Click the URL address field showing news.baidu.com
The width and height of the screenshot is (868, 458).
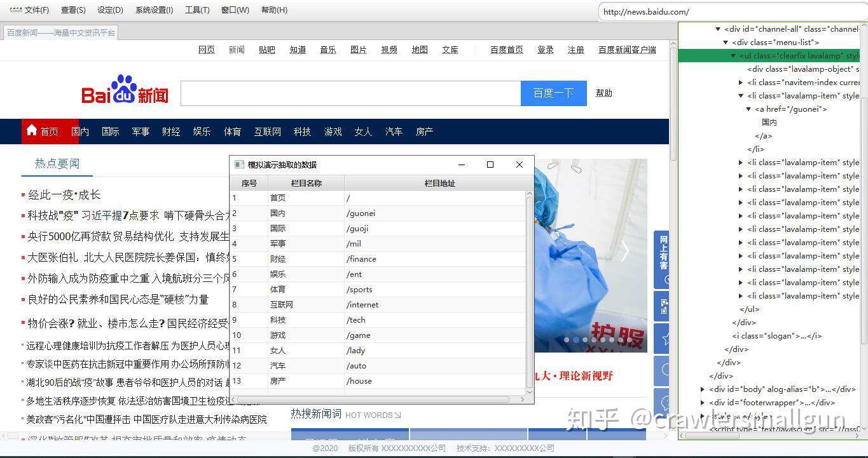coord(733,11)
